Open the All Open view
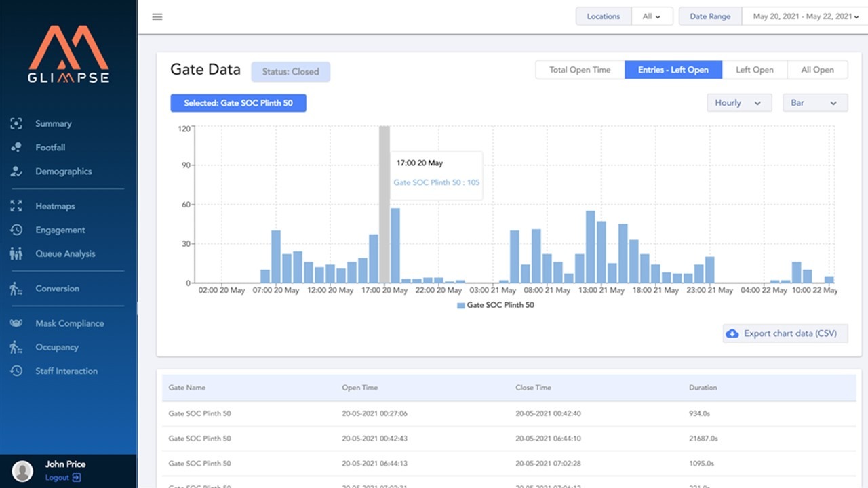The height and width of the screenshot is (488, 868). click(x=817, y=69)
